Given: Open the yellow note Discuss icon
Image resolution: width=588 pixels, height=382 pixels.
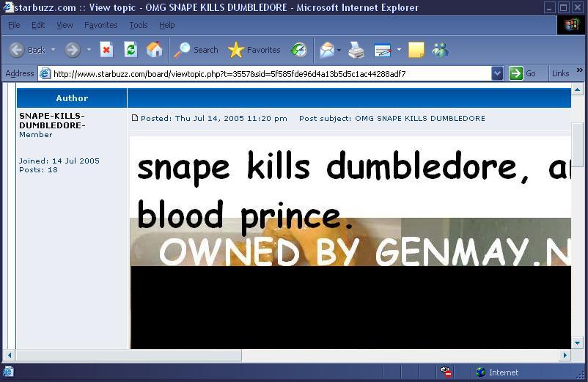Looking at the screenshot, I should click(416, 50).
